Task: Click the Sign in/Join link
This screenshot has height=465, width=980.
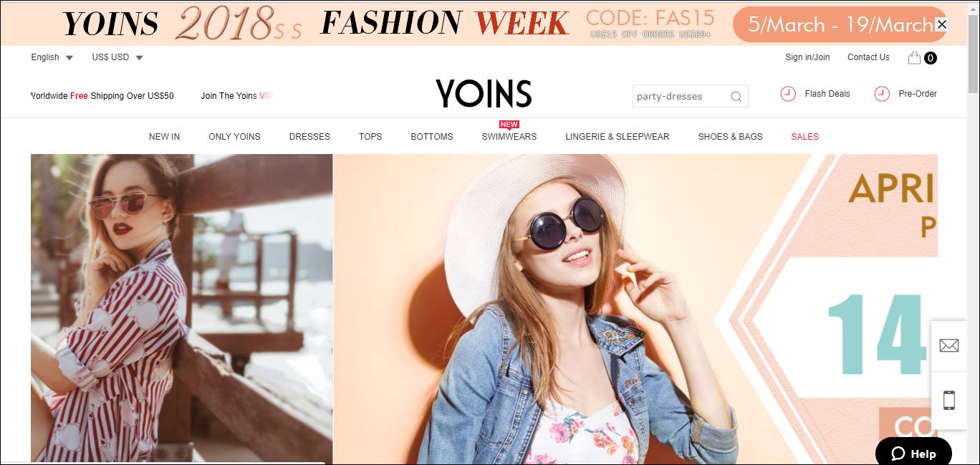Action: [807, 57]
